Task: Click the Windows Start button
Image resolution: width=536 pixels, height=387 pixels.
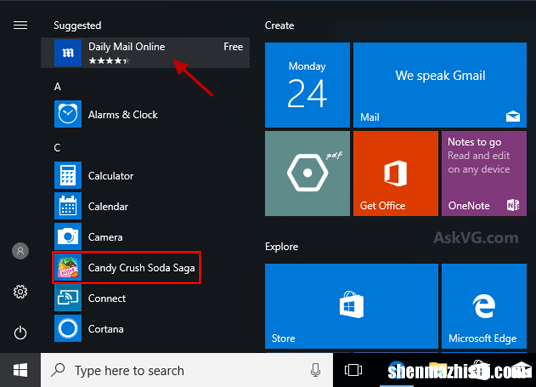Action: [x=20, y=370]
